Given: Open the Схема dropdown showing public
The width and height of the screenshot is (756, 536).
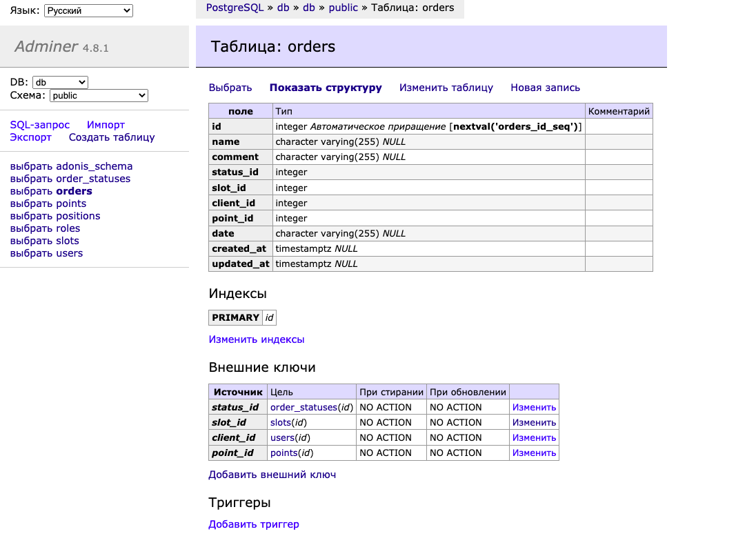Looking at the screenshot, I should (97, 95).
